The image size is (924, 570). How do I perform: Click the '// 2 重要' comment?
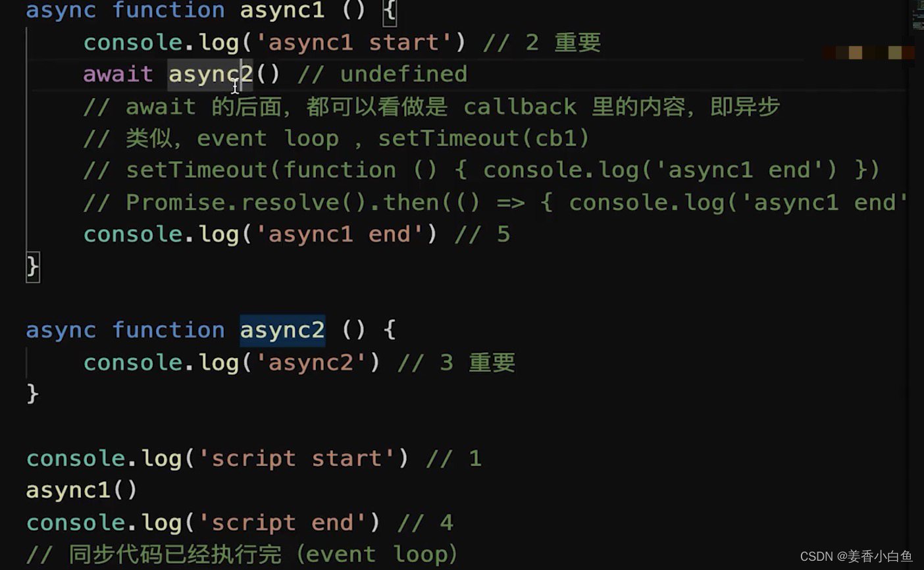click(542, 43)
